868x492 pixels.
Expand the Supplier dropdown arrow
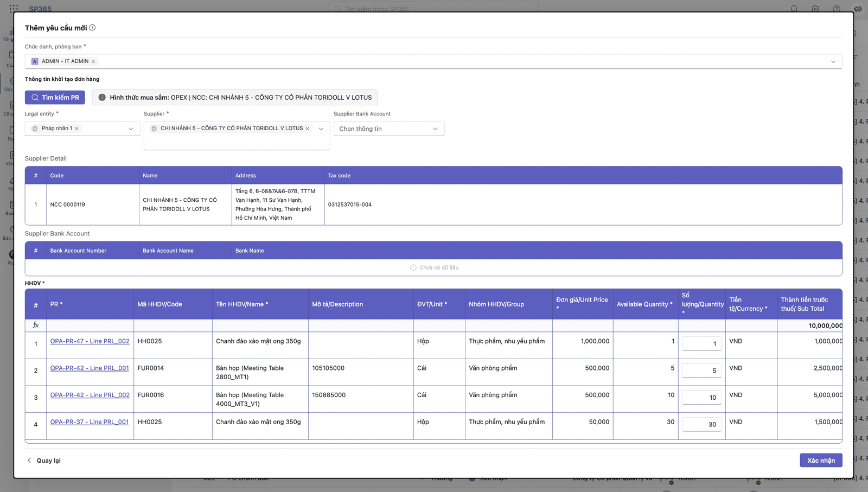(321, 129)
